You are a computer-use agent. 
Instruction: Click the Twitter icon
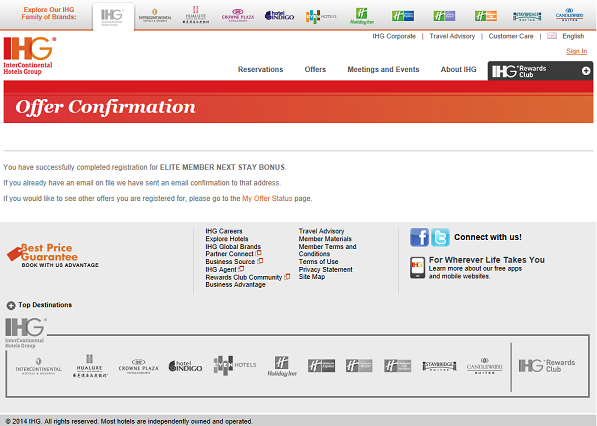[440, 237]
